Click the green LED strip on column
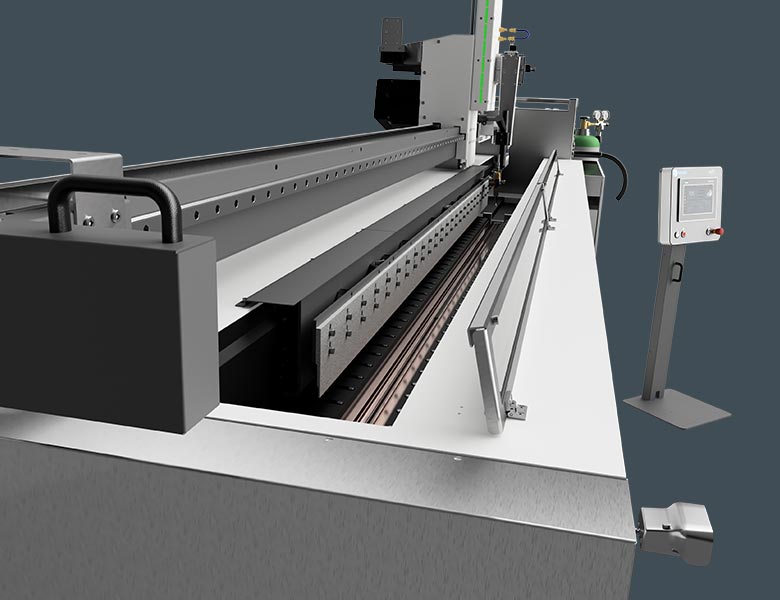 [x=487, y=50]
